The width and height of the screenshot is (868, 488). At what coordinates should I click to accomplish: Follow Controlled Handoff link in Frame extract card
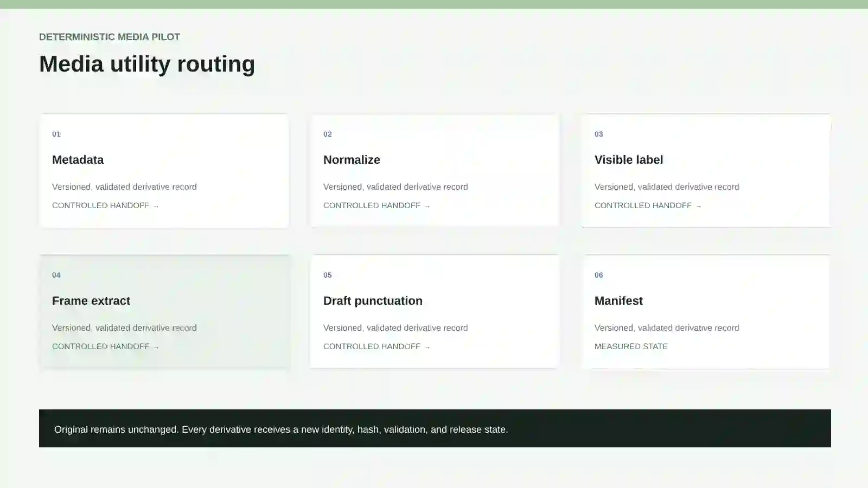[105, 346]
